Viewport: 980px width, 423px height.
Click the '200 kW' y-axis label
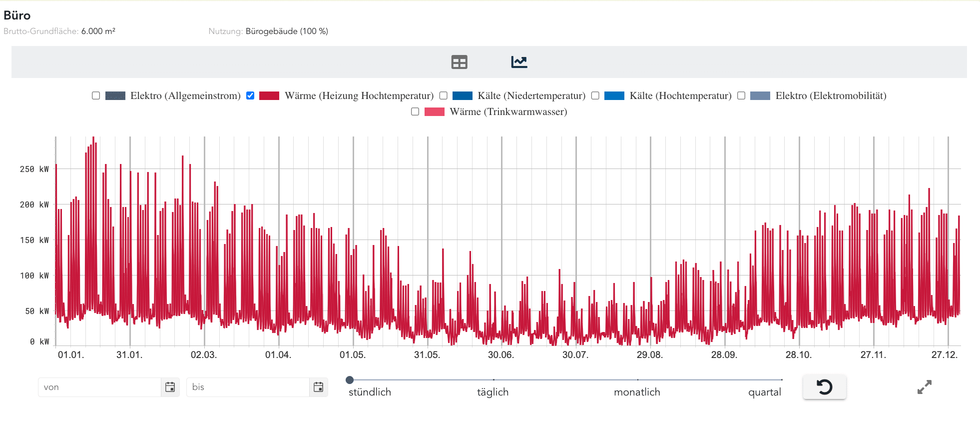(34, 204)
